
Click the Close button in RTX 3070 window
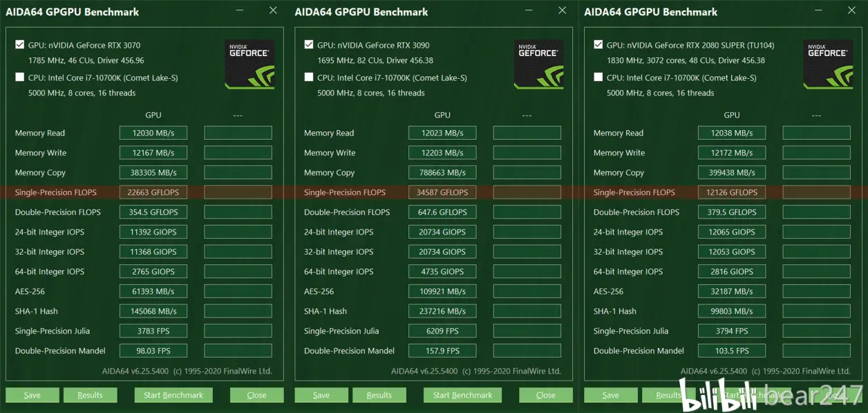[256, 395]
